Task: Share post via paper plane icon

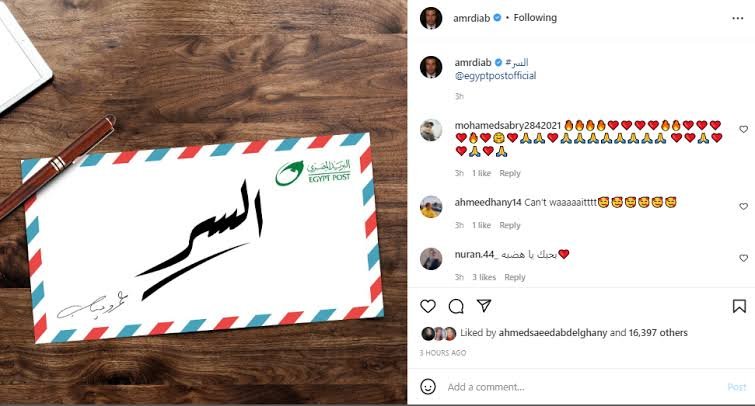Action: (483, 306)
